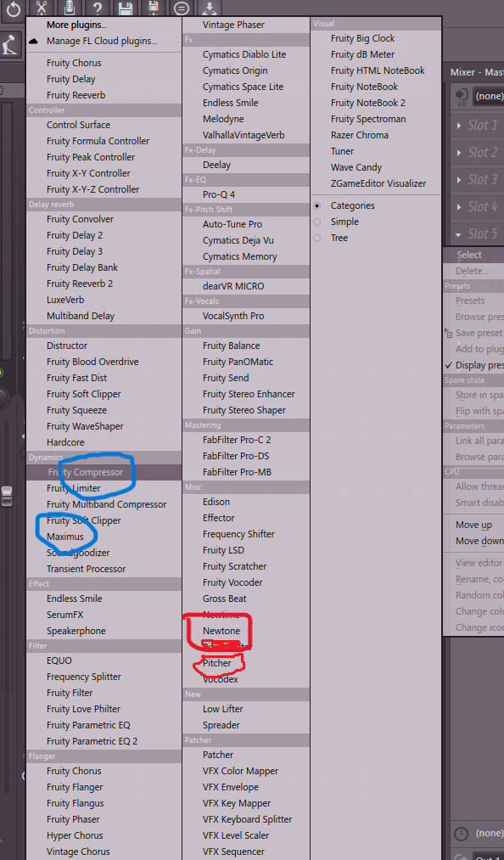Expand the Slot 1 arrow in mixer
This screenshot has width=504, height=860.
459,126
